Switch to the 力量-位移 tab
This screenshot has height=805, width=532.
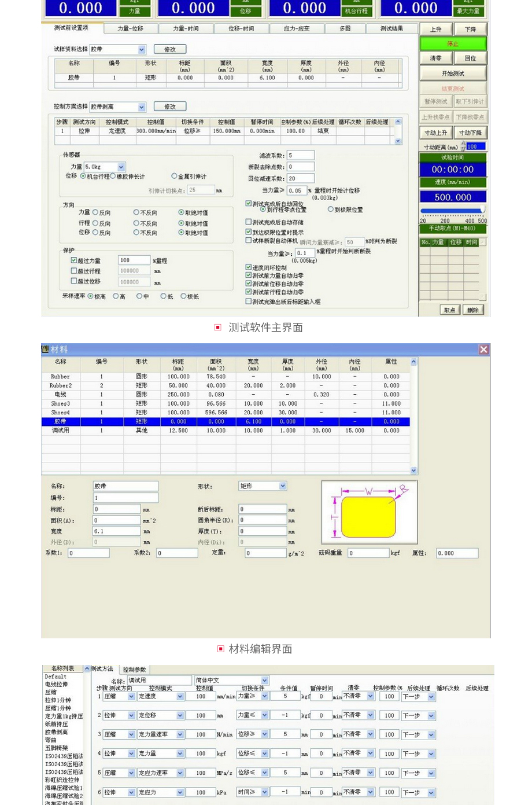click(130, 28)
